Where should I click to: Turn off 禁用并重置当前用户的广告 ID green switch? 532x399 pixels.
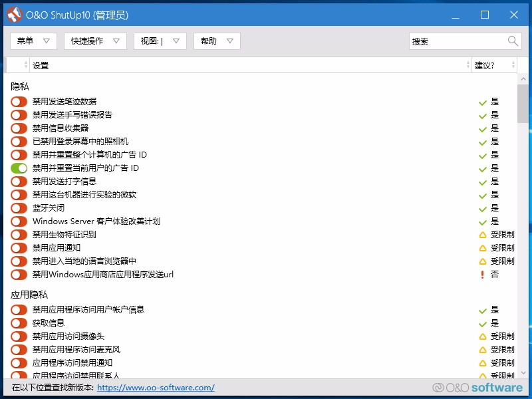point(19,168)
